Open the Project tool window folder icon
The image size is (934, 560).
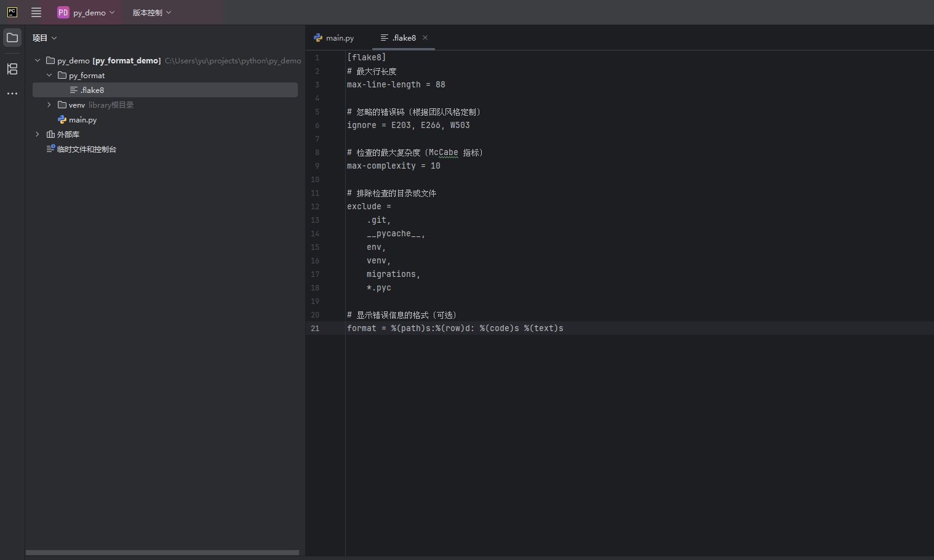[x=12, y=38]
